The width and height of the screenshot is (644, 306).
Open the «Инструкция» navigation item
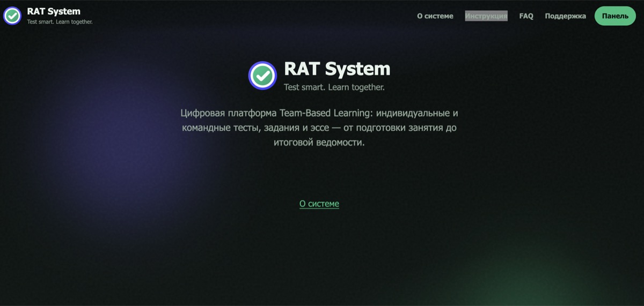tap(486, 16)
